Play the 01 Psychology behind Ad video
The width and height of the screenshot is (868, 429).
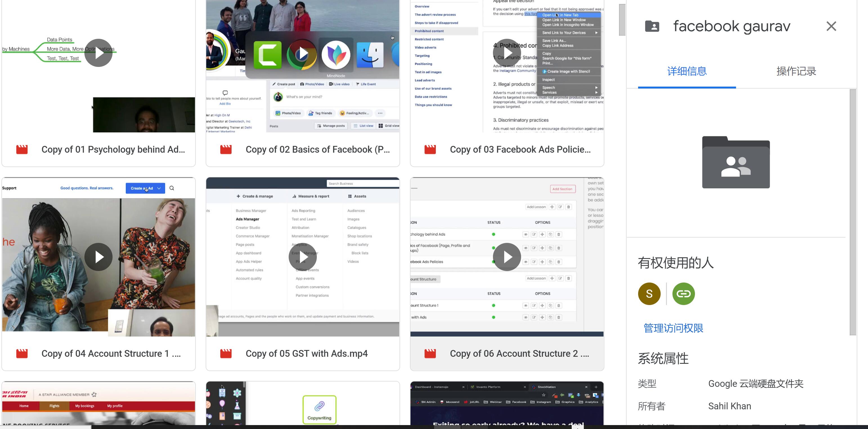click(98, 53)
